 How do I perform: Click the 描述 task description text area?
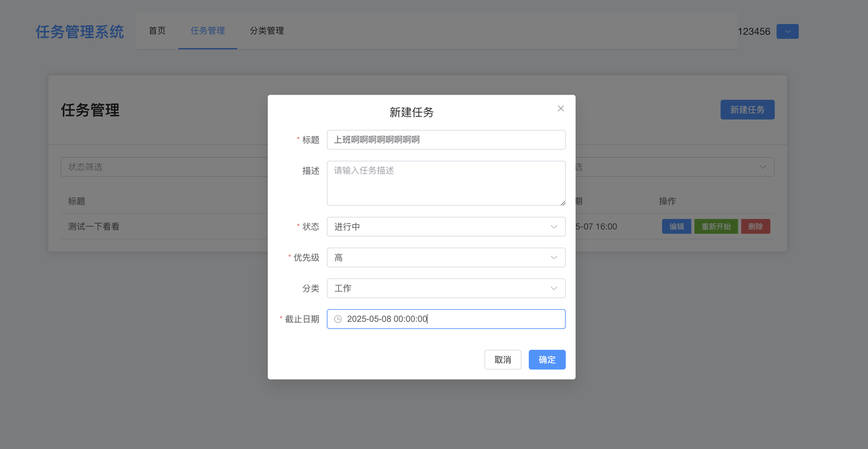click(x=446, y=183)
